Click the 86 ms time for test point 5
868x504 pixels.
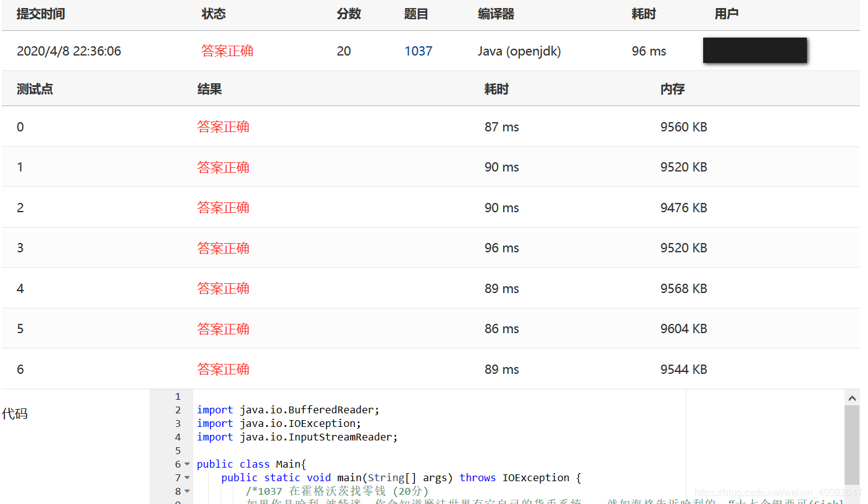coord(502,329)
